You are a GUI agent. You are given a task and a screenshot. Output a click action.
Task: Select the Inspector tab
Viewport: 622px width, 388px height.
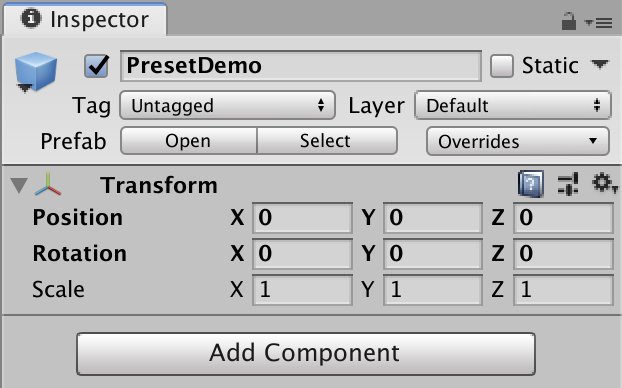(85, 19)
